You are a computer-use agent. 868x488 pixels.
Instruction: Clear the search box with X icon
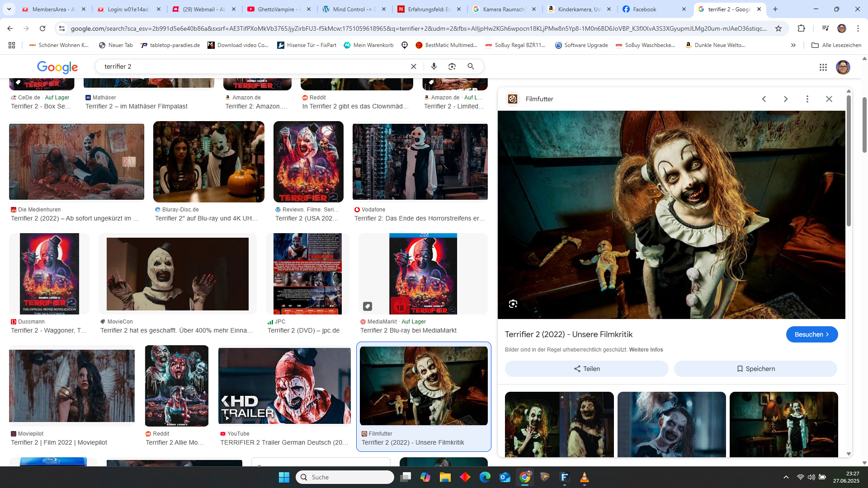click(413, 66)
